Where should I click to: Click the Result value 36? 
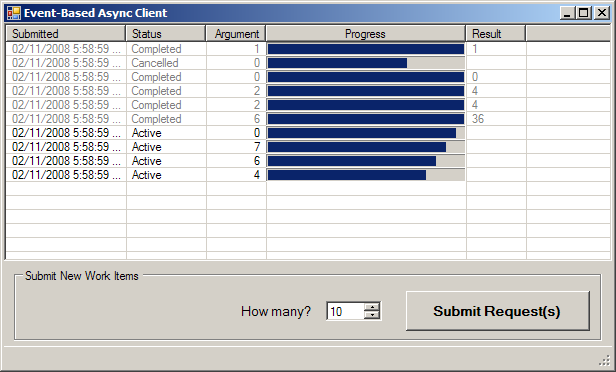tap(478, 119)
